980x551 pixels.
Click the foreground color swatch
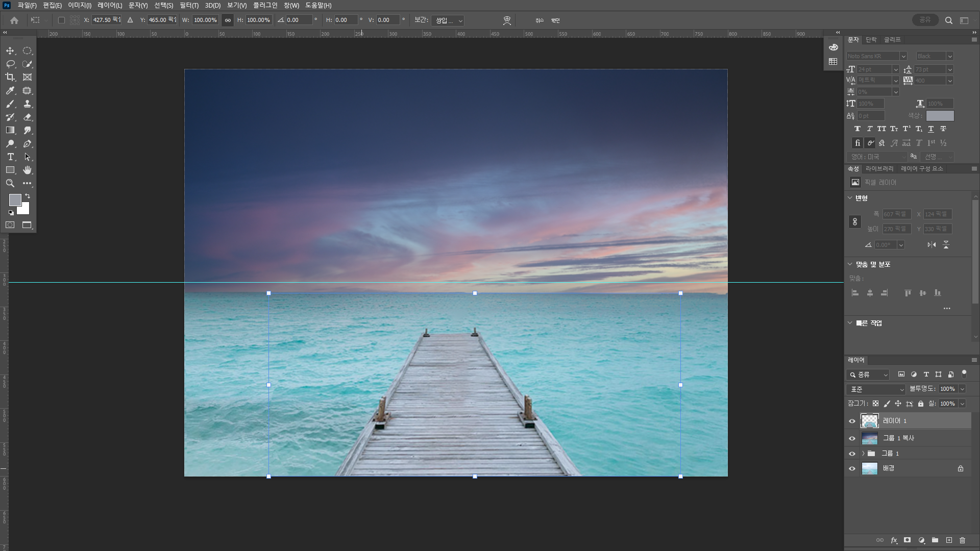point(15,199)
